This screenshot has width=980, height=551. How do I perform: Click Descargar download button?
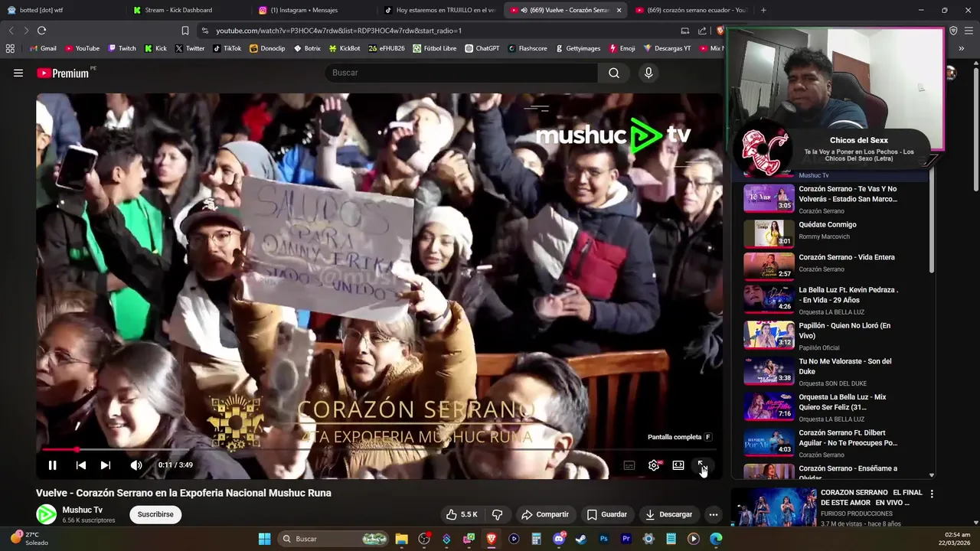tap(668, 514)
